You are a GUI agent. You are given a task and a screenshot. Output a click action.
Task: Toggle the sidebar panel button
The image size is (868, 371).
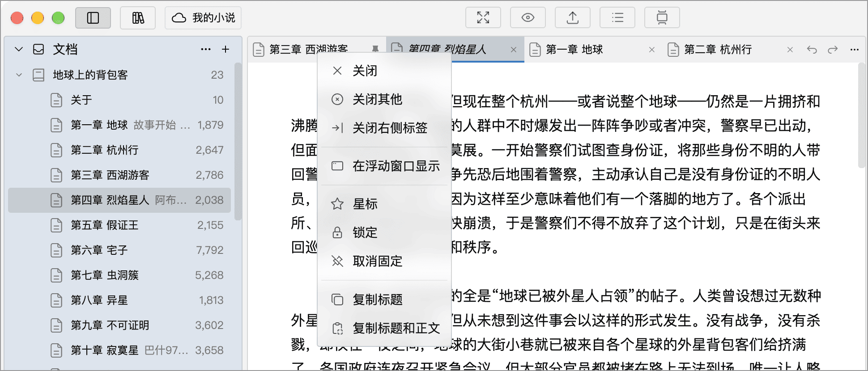click(x=93, y=18)
